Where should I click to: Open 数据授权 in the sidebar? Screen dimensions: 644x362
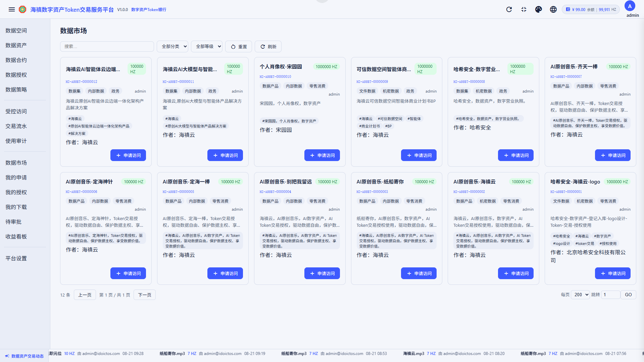[16, 75]
